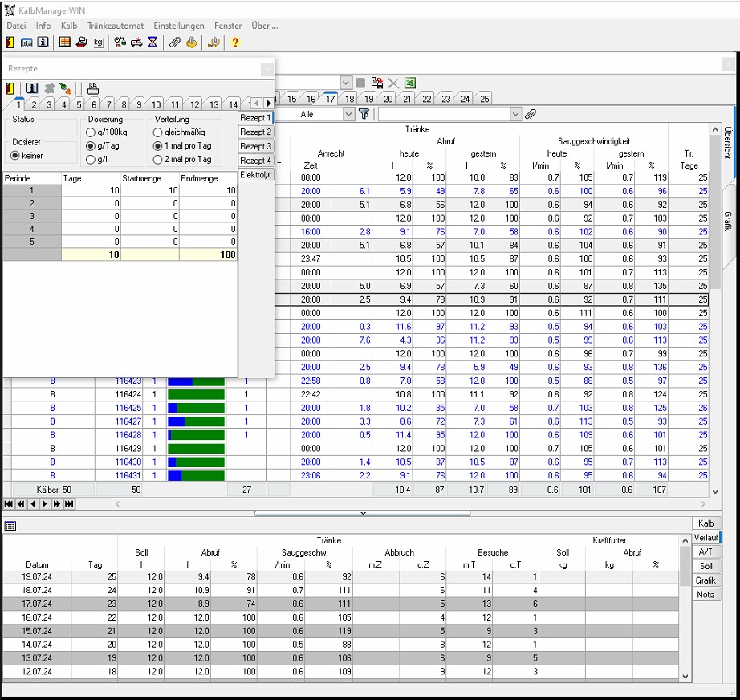Image resolution: width=740 pixels, height=700 pixels.
Task: Open the Alle filter dropdown
Action: click(348, 115)
